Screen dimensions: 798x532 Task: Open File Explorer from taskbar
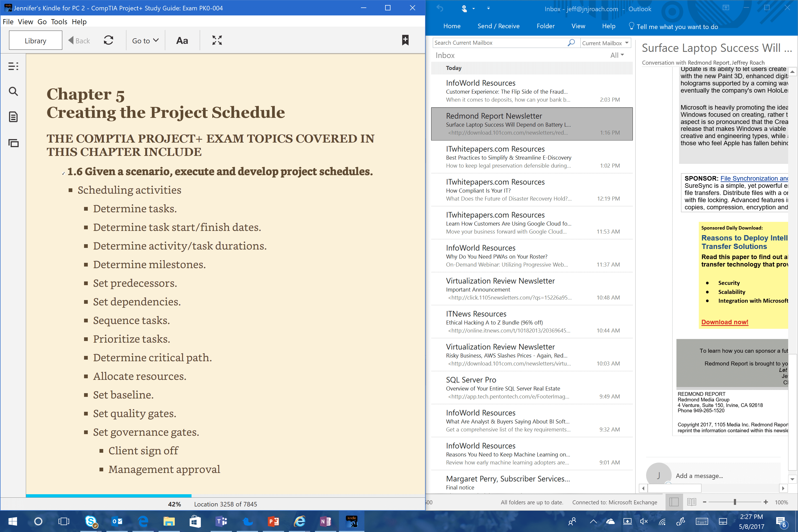[x=169, y=521]
